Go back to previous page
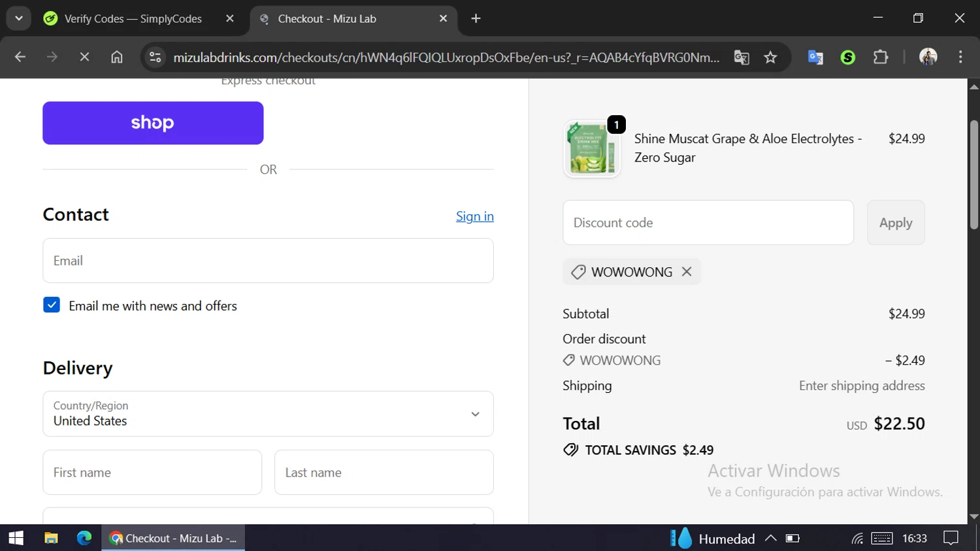The image size is (980, 551). 20,58
